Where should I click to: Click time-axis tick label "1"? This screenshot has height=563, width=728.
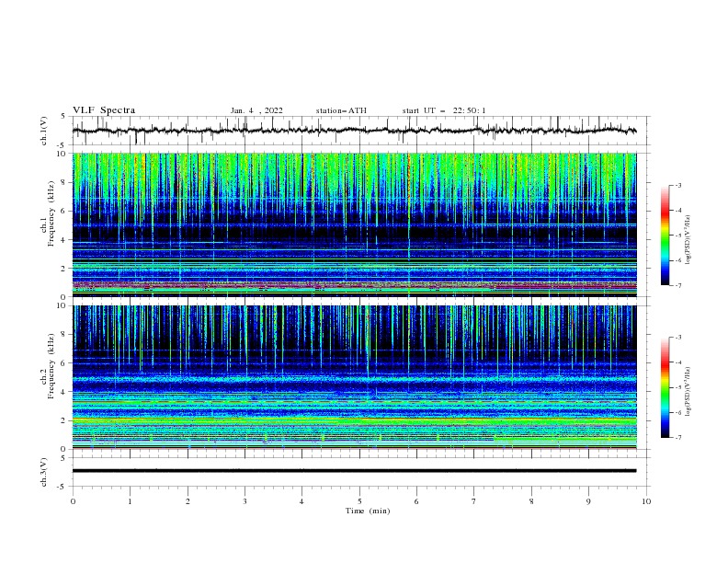click(130, 501)
